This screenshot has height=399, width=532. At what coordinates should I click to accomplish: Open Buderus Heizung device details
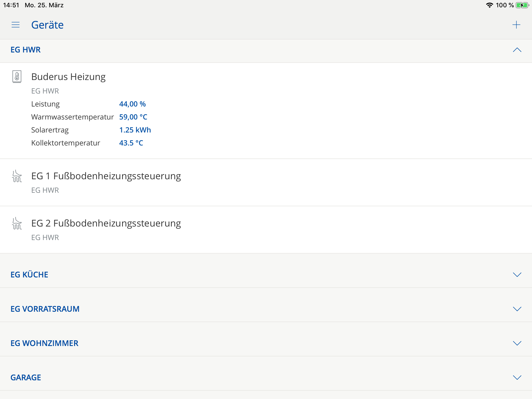coord(68,77)
